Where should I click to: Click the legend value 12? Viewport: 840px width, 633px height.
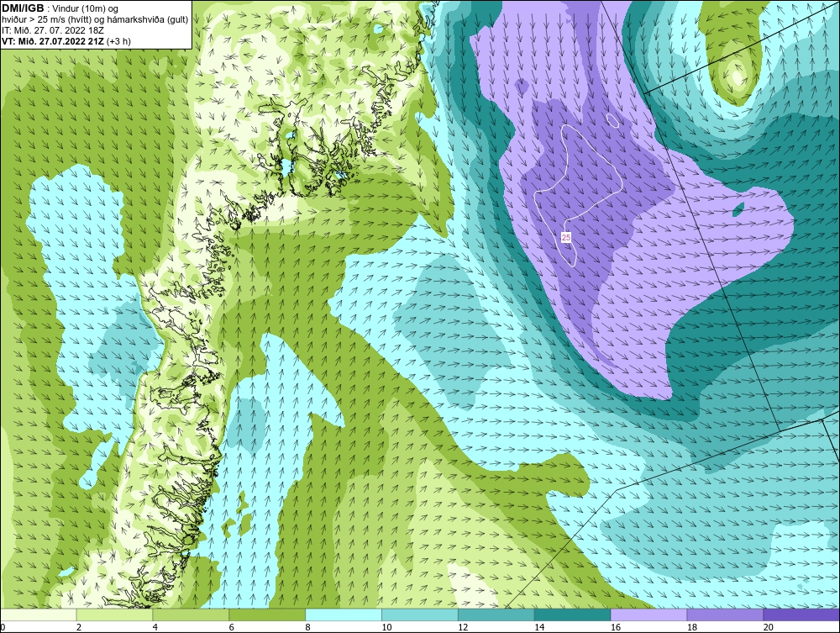pyautogui.click(x=463, y=627)
